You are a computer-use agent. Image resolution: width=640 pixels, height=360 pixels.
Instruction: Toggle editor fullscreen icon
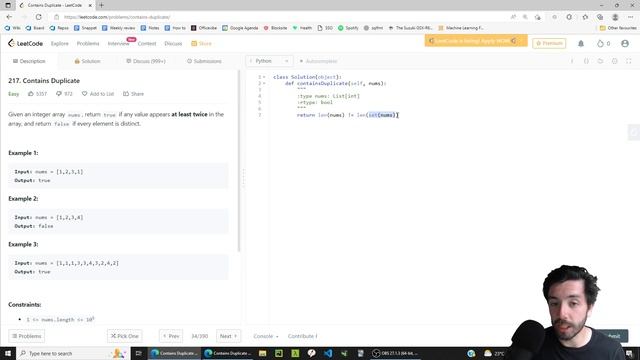point(629,61)
